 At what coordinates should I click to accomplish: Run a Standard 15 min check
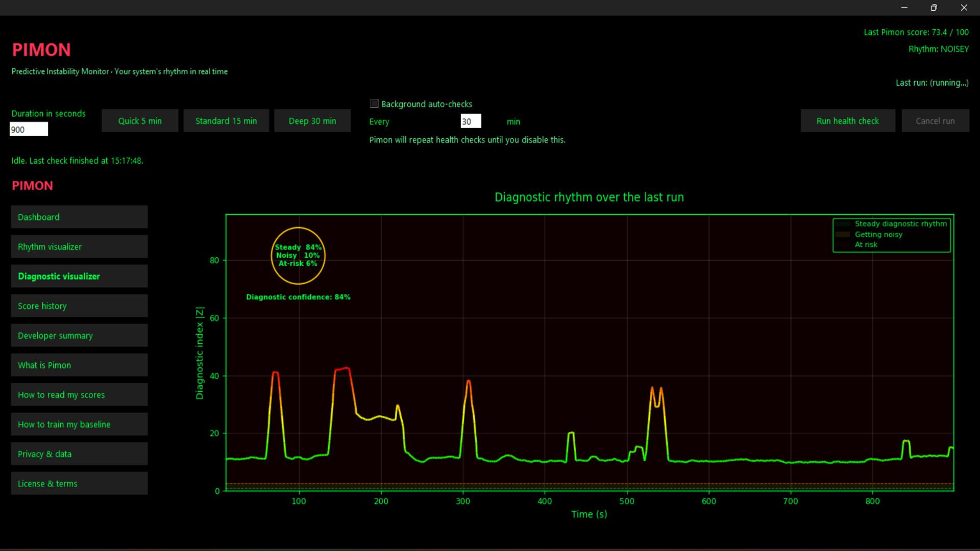(x=226, y=120)
